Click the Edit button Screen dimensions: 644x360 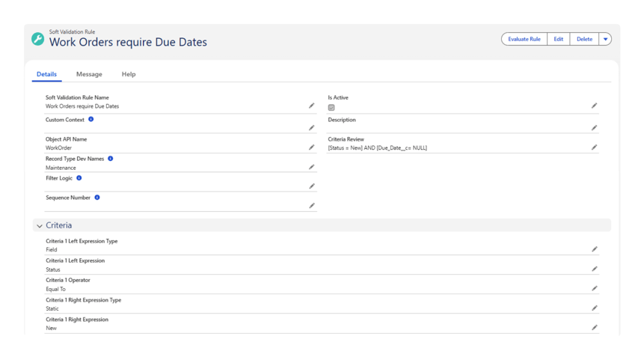pyautogui.click(x=558, y=40)
